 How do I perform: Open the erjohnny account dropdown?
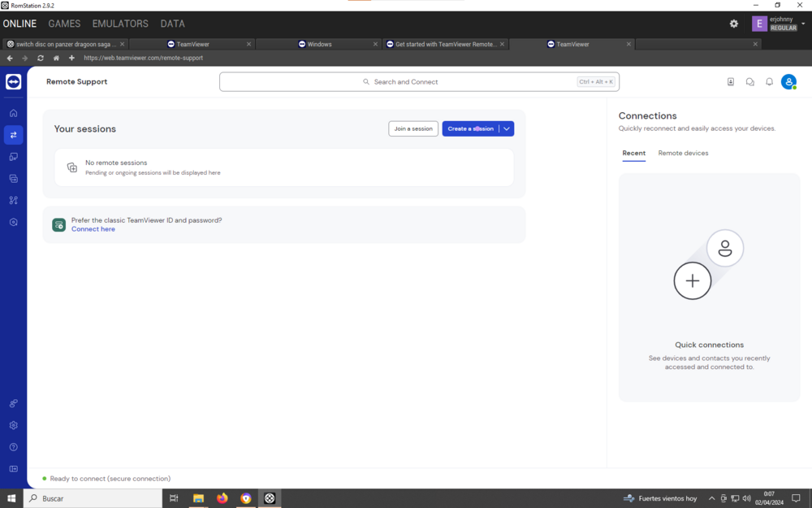click(x=802, y=24)
